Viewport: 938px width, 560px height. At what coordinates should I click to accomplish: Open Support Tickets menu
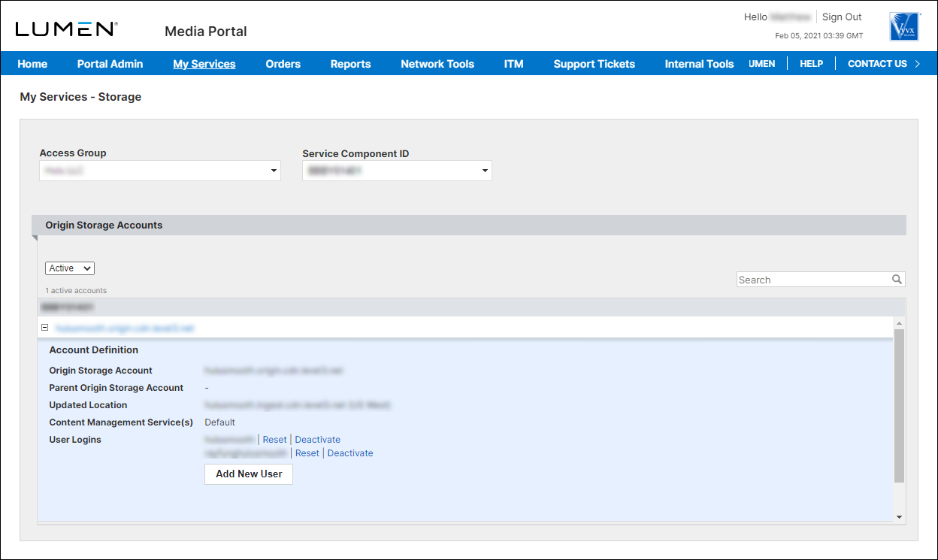595,64
